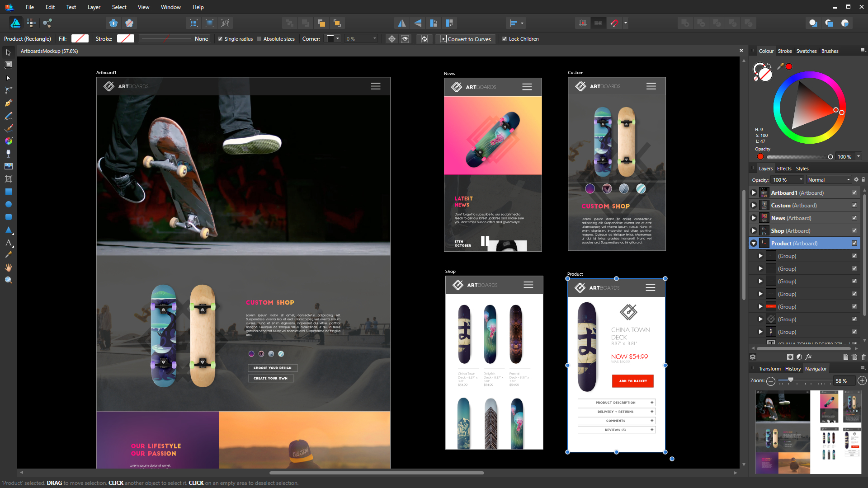This screenshot has height=488, width=868.
Task: Select the Zoom tool
Action: pyautogui.click(x=8, y=280)
